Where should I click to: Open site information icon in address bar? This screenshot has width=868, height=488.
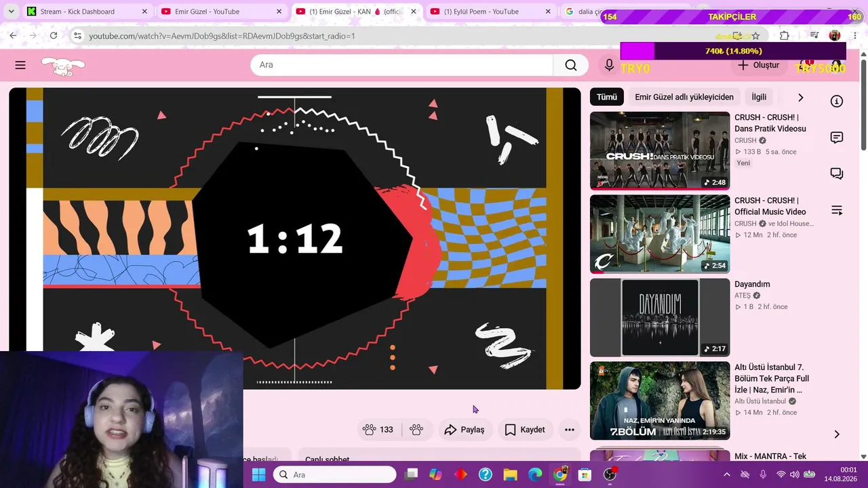[x=77, y=36]
